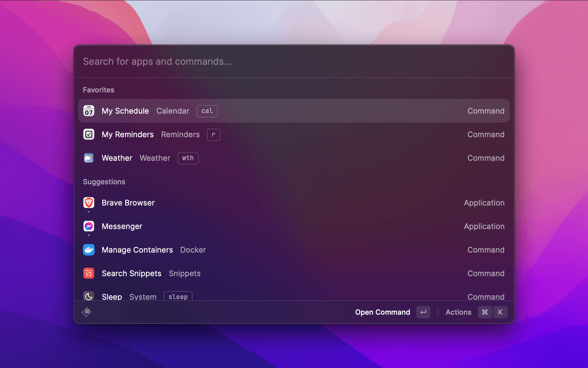Click the Brave Browser lion icon

pos(88,203)
